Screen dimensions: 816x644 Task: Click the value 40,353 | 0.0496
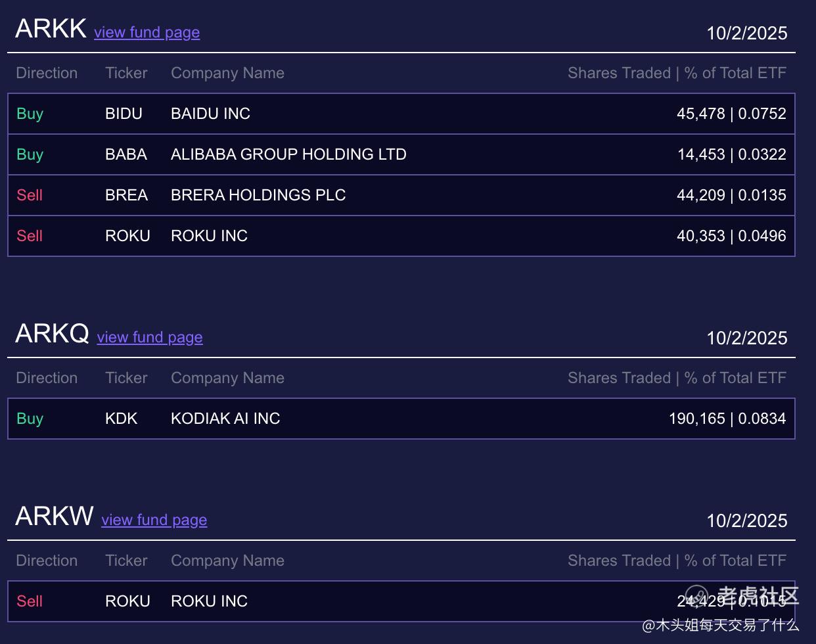731,236
